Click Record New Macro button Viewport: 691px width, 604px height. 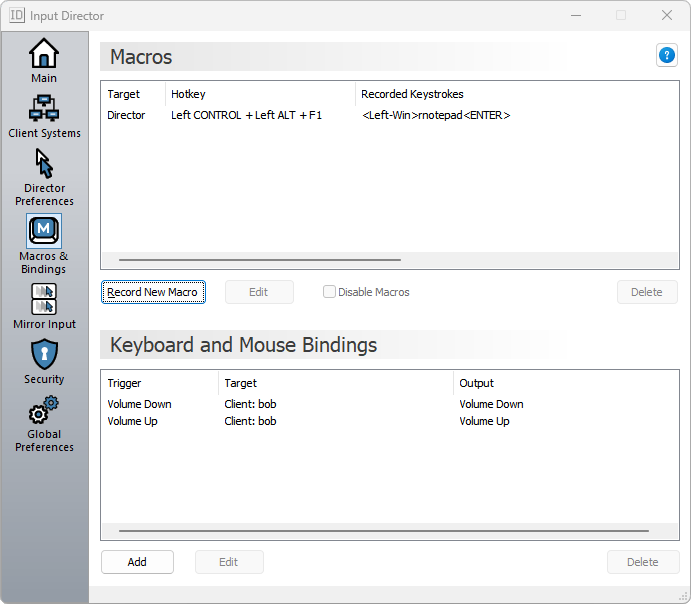(x=153, y=292)
